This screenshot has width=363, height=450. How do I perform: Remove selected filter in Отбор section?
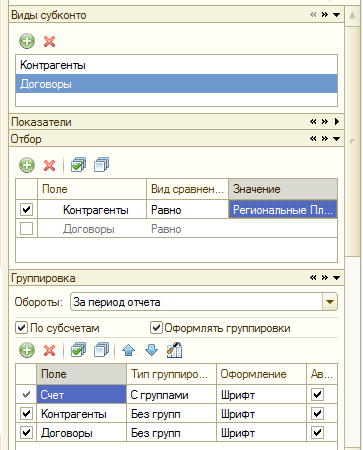[x=49, y=165]
